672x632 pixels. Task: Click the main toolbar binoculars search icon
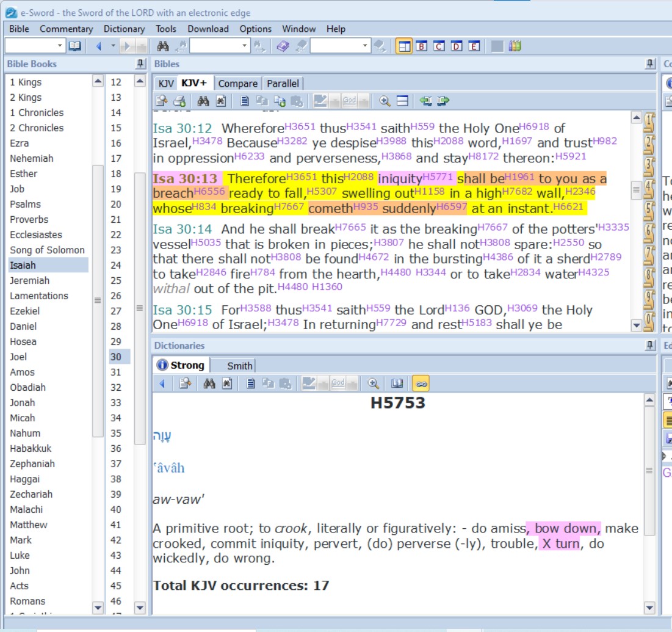(x=163, y=46)
